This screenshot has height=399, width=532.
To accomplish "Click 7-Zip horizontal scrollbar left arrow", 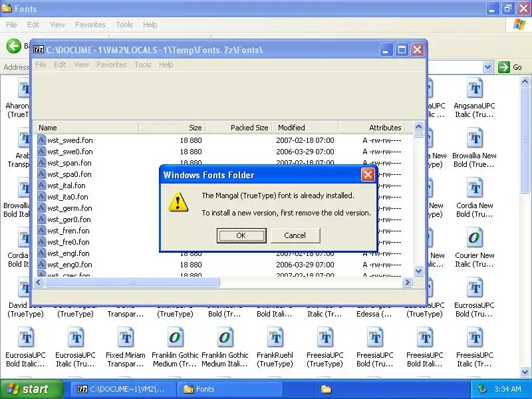I will click(x=39, y=282).
